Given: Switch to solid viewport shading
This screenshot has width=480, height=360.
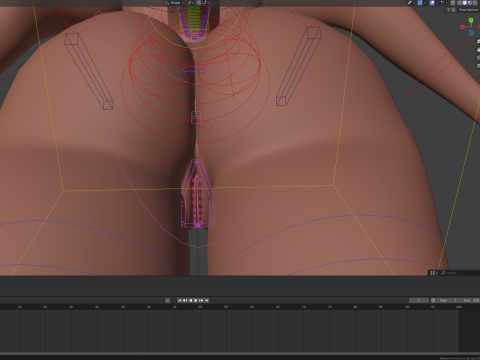Looking at the screenshot, I should tap(465, 3).
